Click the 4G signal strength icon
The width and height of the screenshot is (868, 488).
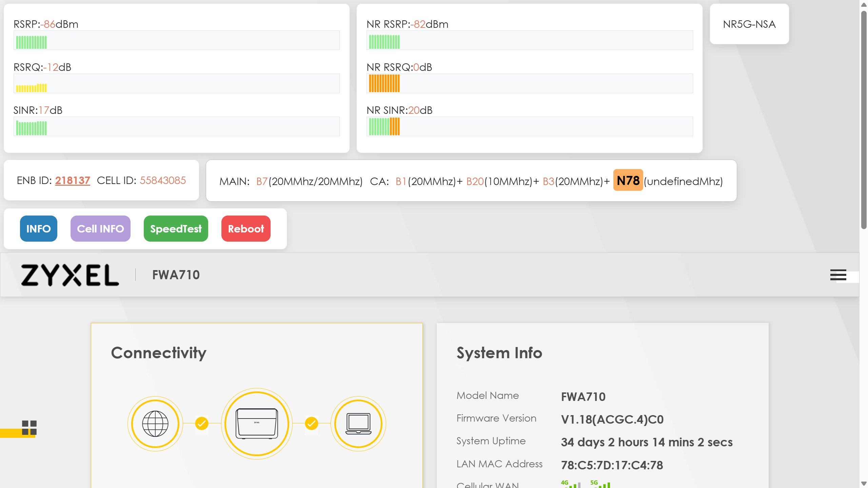pos(571,484)
